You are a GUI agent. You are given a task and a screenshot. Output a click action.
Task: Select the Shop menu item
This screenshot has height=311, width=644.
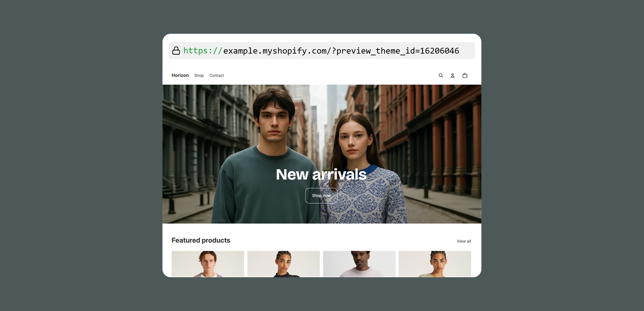[199, 76]
